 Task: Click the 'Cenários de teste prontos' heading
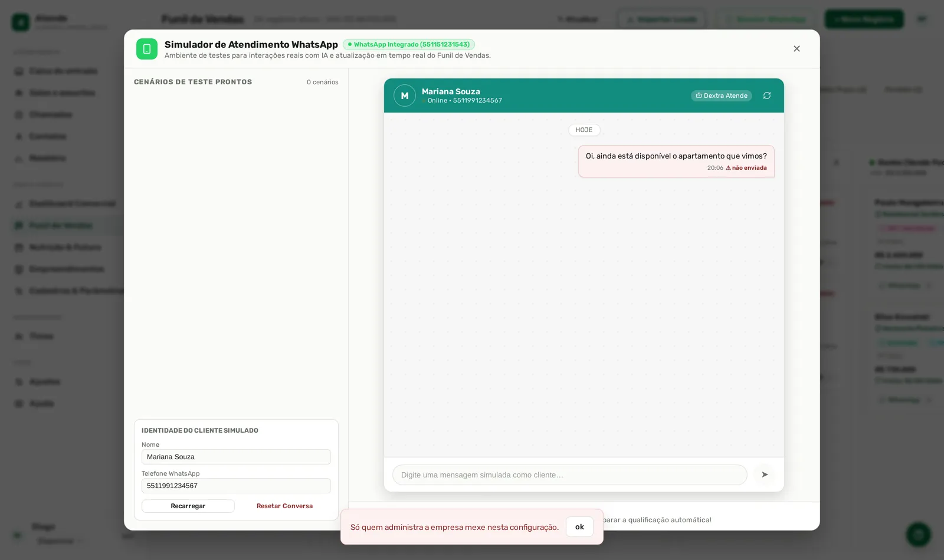click(x=193, y=82)
